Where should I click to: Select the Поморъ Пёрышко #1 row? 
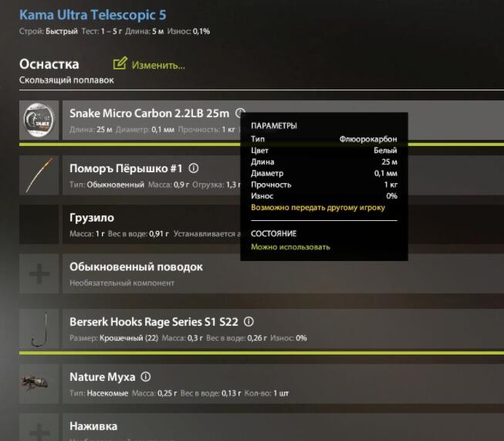click(x=283, y=175)
